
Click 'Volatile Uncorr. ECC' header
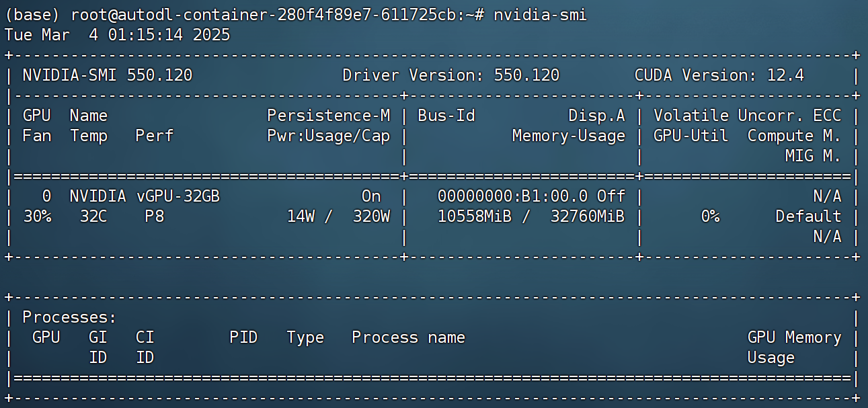748,116
